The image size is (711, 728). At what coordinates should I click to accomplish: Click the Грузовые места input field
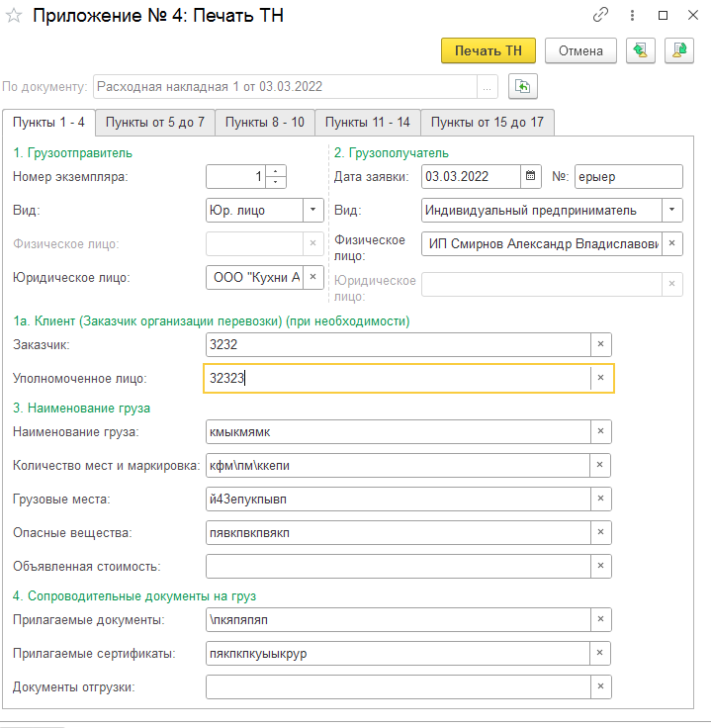(399, 499)
